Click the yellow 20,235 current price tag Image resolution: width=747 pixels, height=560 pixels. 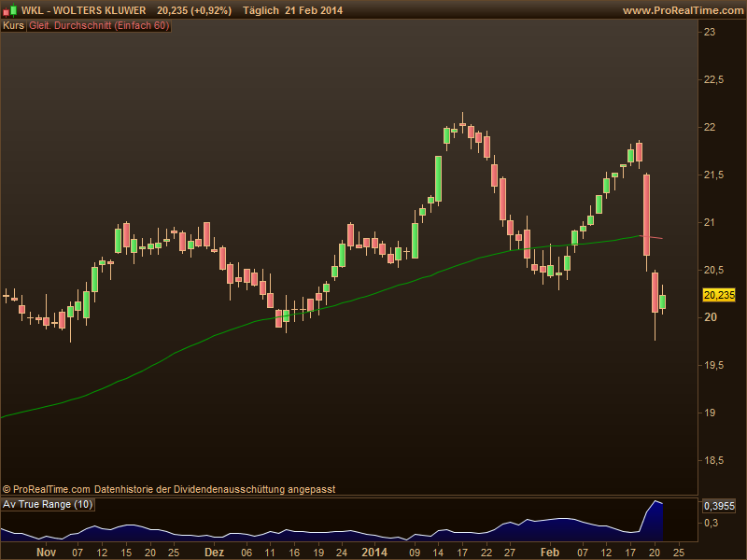(719, 295)
